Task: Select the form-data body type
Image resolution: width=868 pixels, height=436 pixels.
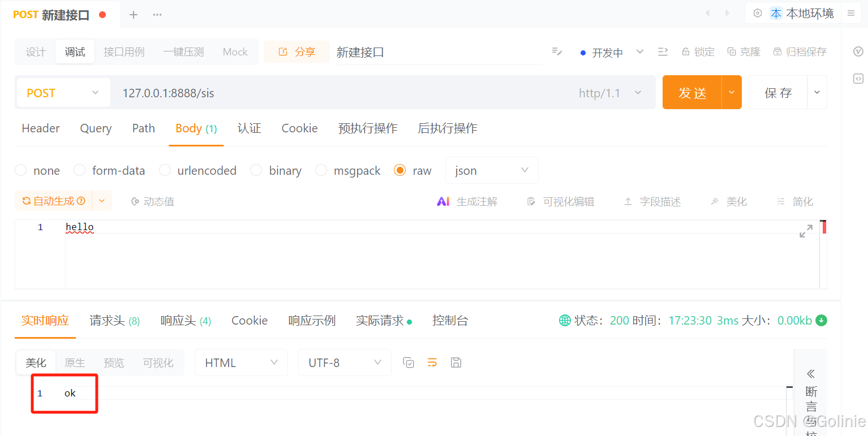Action: click(x=79, y=170)
